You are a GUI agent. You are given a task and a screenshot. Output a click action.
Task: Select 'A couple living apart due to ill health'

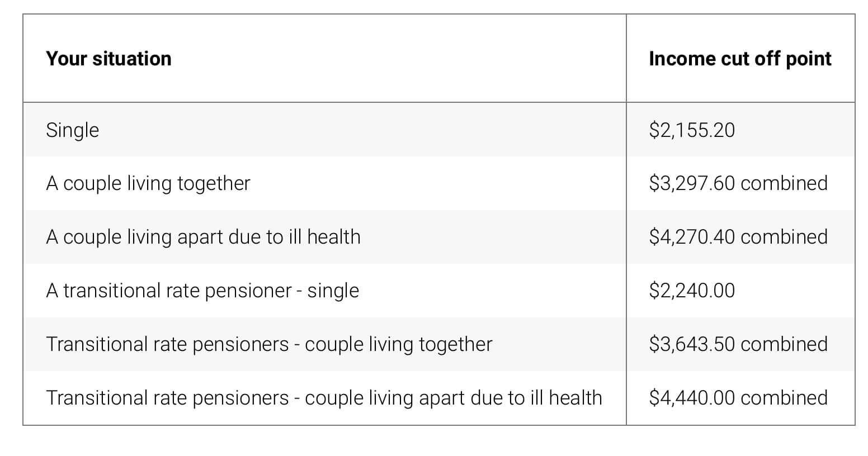203,237
